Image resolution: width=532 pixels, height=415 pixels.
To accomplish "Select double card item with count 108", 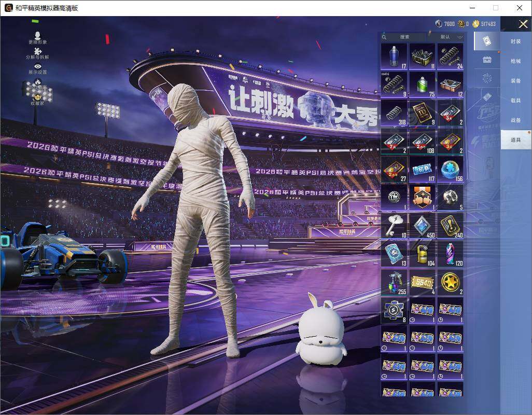I will (x=422, y=141).
